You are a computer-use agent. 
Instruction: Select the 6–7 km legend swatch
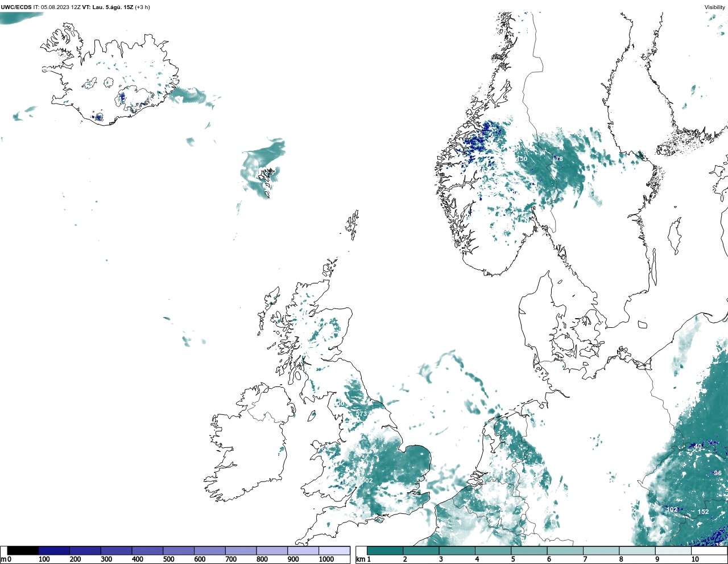point(565,550)
